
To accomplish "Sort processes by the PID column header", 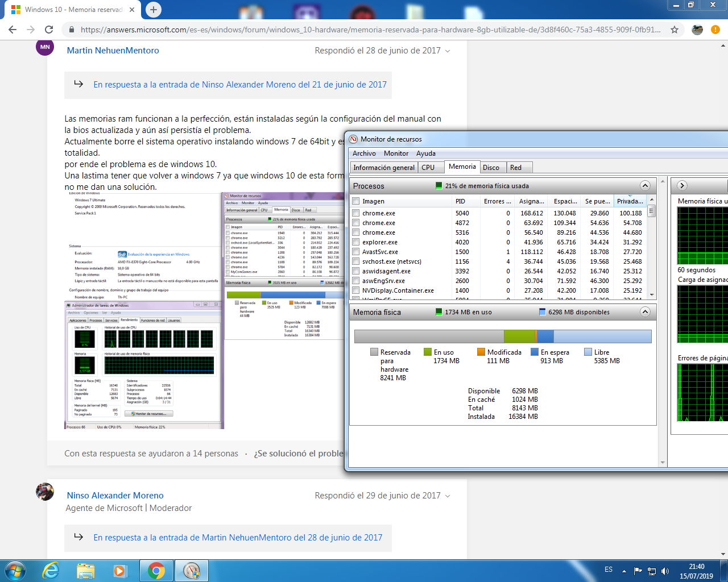I will [x=465, y=201].
